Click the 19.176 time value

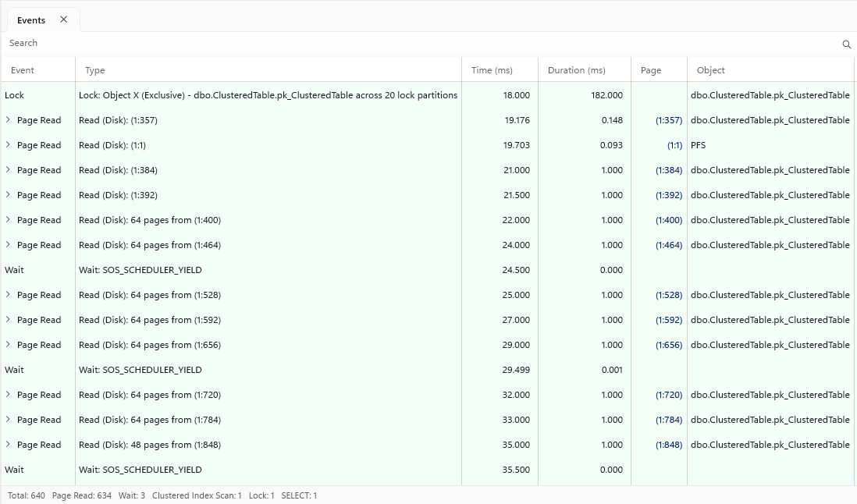(x=517, y=120)
